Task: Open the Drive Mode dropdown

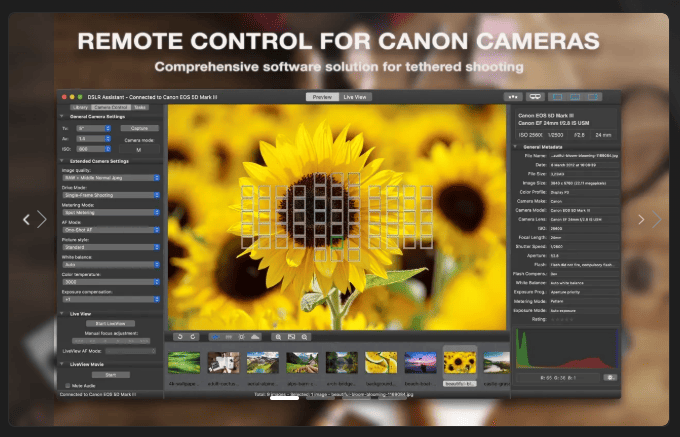Action: (111, 195)
